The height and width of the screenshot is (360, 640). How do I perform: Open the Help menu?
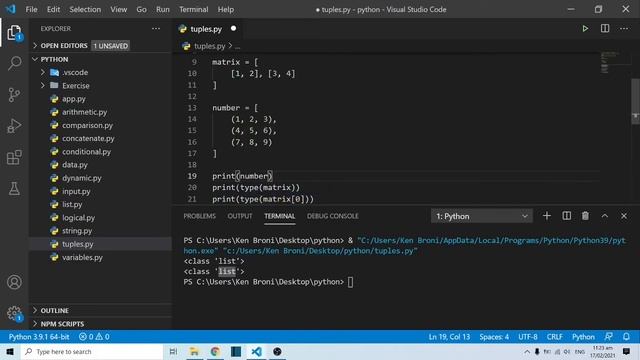pos(226,9)
